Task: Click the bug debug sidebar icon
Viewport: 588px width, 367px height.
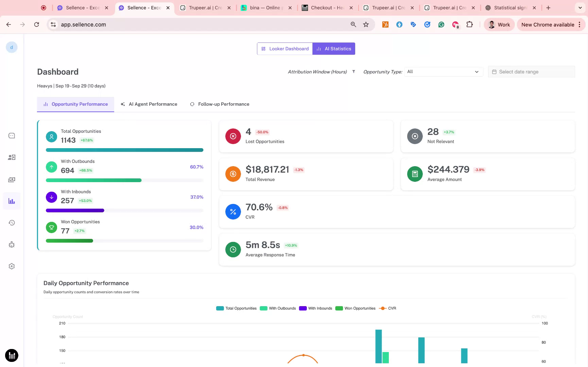Action: click(x=12, y=245)
